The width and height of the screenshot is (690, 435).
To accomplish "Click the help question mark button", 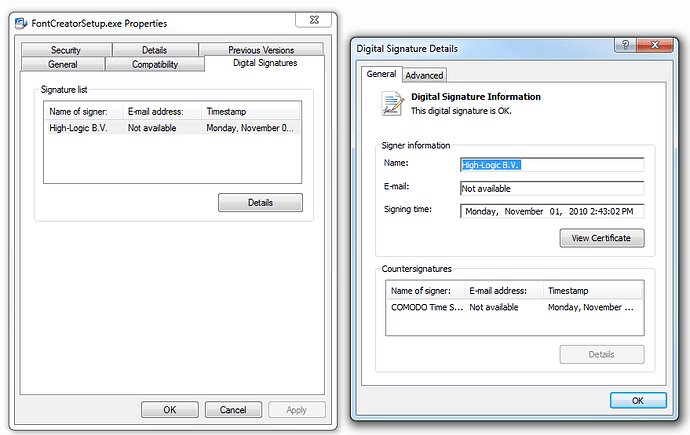I will pyautogui.click(x=625, y=45).
